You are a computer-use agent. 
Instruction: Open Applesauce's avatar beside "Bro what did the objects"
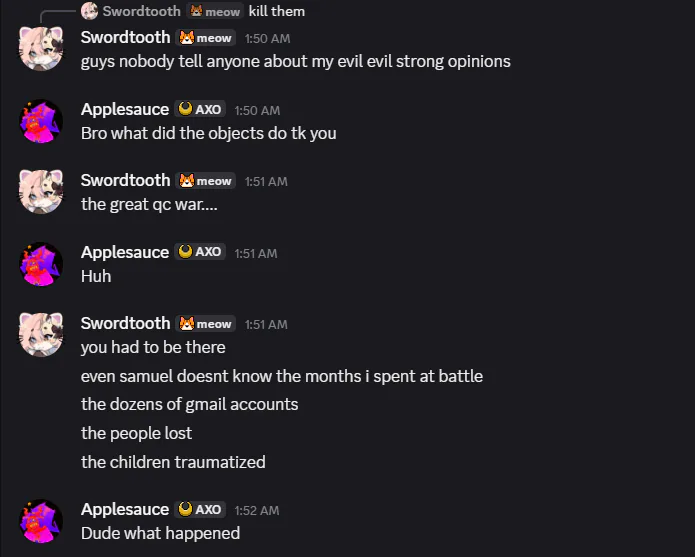click(x=42, y=119)
